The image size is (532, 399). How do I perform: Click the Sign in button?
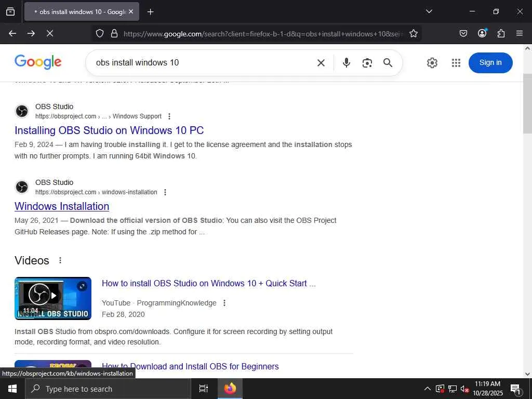[490, 63]
